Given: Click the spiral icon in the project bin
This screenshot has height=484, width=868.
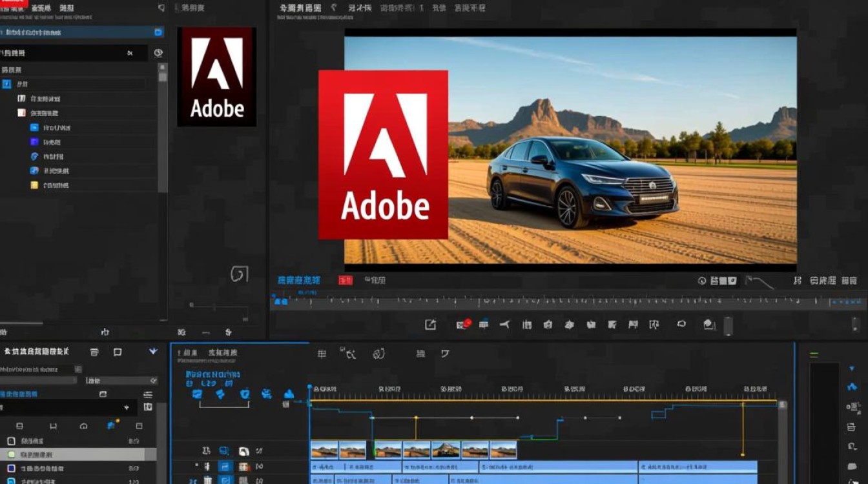Looking at the screenshot, I should pos(240,274).
